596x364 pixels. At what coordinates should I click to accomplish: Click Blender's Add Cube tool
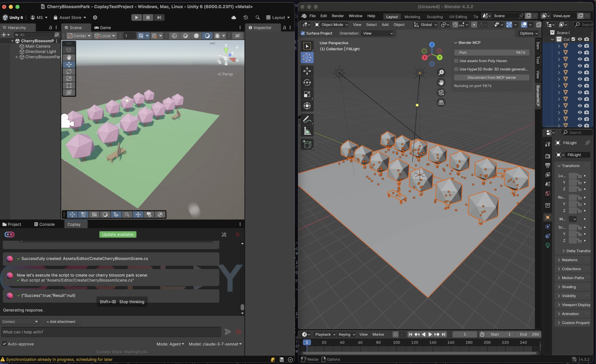[x=307, y=145]
